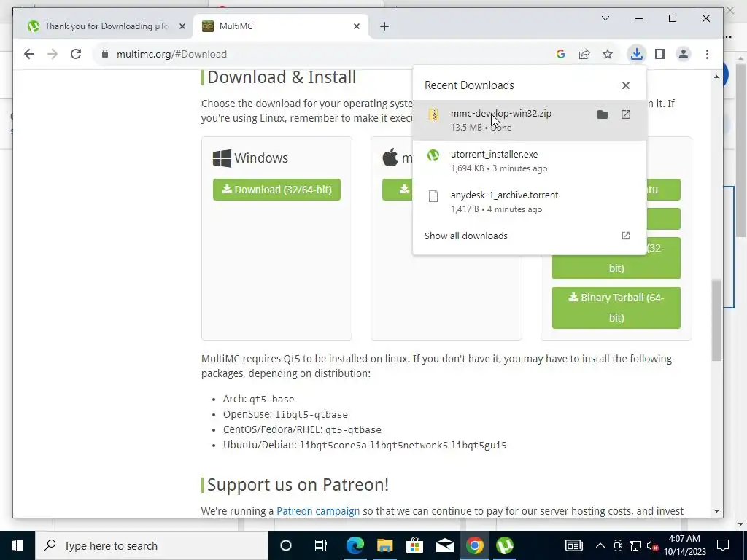Screen dimensions: 747x560
Task: Open network settings tray icon
Action: click(x=635, y=545)
